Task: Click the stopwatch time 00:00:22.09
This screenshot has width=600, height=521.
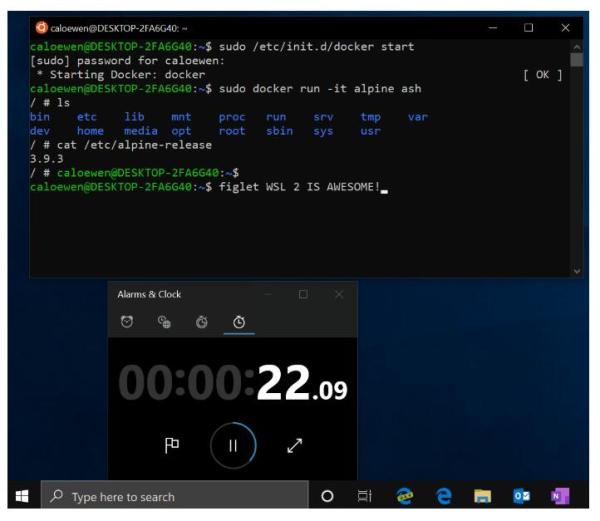Action: (x=233, y=382)
